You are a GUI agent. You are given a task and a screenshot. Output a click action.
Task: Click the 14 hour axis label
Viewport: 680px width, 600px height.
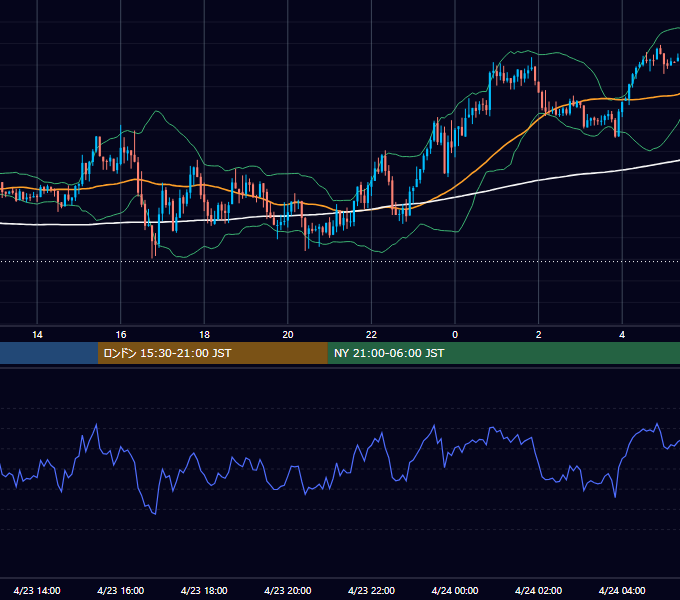37,335
